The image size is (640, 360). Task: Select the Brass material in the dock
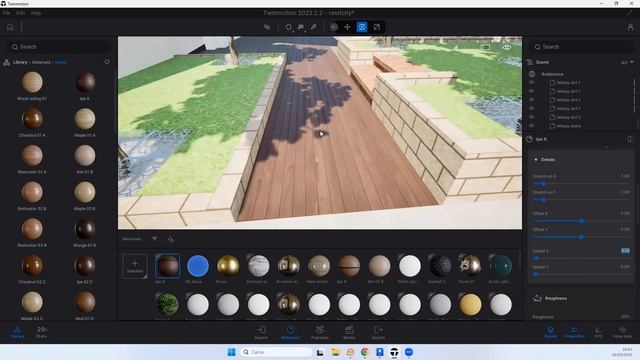coord(228,266)
